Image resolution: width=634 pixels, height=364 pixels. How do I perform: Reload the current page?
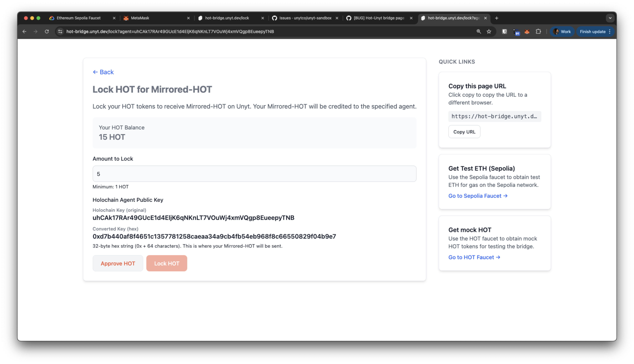[47, 32]
